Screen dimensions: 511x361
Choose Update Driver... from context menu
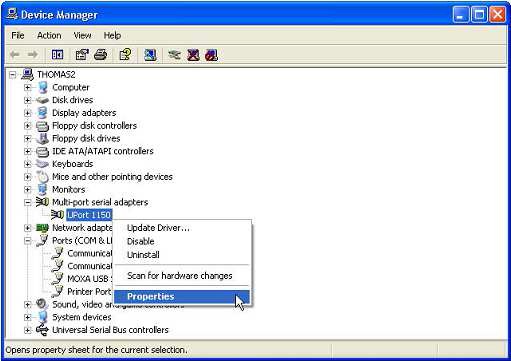click(182, 228)
